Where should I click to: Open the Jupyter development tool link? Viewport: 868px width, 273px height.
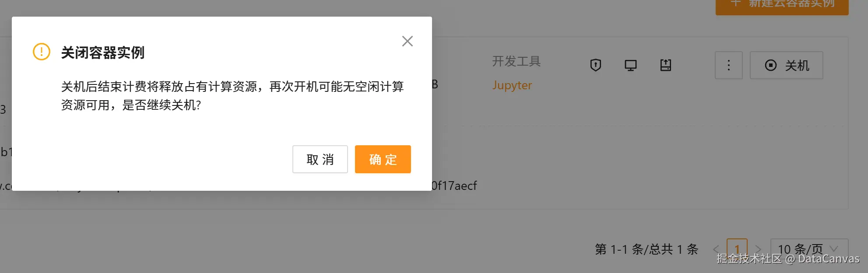tap(512, 85)
